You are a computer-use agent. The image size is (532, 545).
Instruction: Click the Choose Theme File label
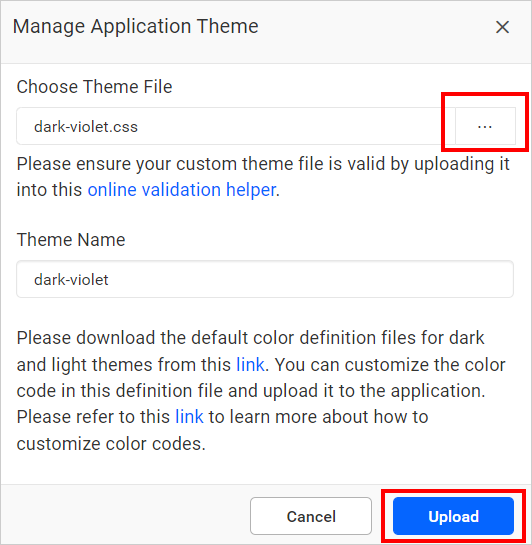(x=95, y=87)
